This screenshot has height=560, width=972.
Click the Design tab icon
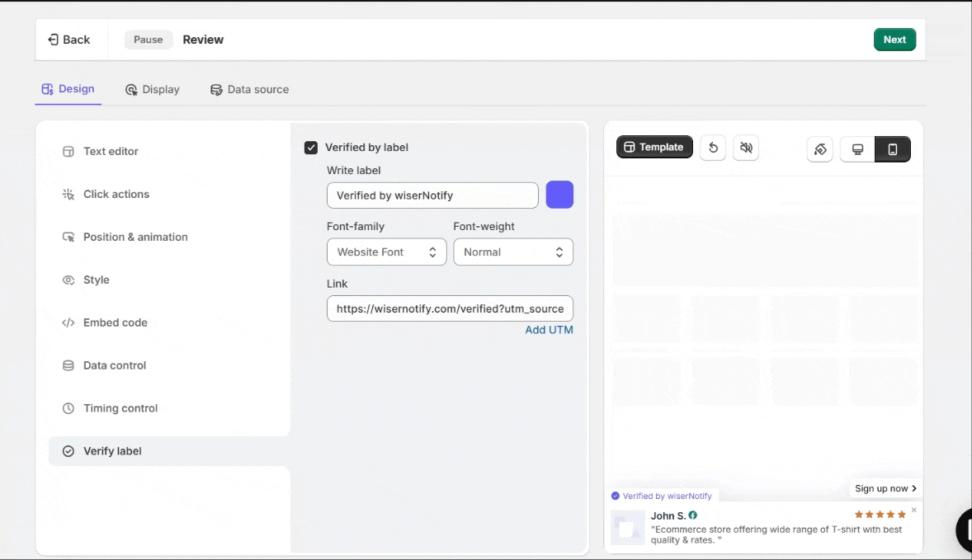(47, 89)
